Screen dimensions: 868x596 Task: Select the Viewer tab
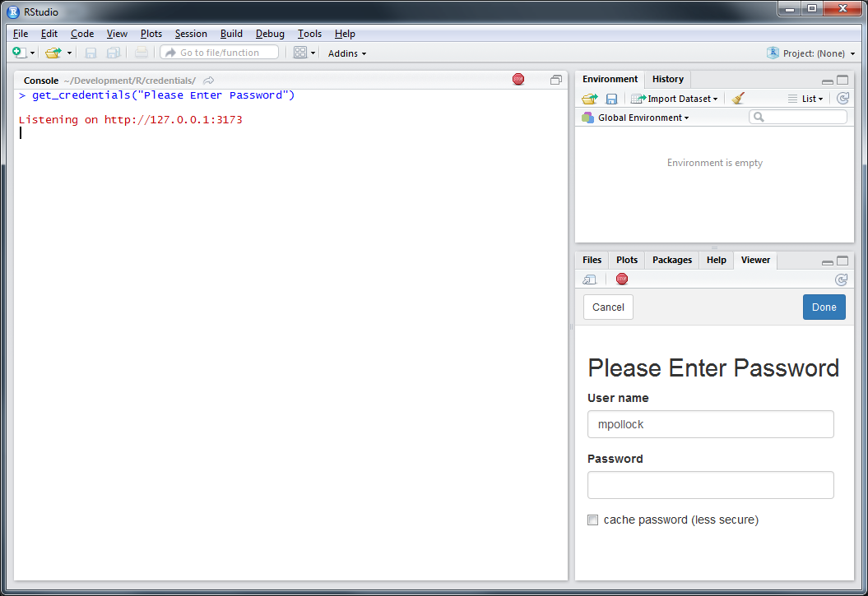click(x=755, y=260)
